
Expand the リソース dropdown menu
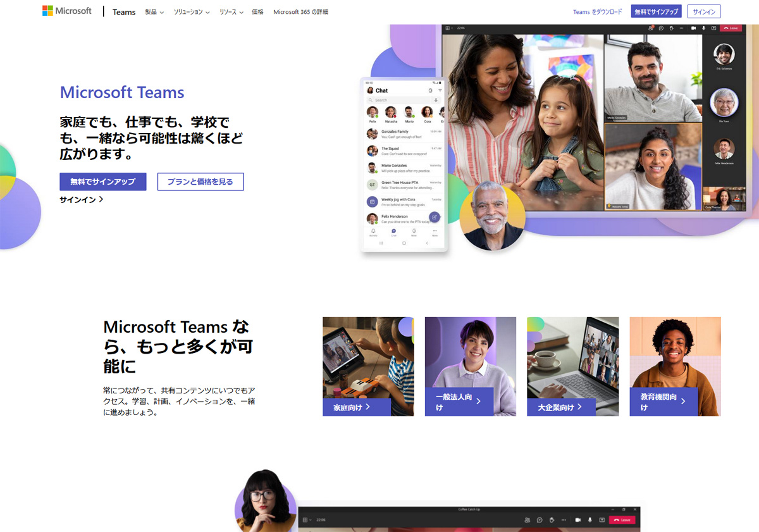pyautogui.click(x=230, y=11)
